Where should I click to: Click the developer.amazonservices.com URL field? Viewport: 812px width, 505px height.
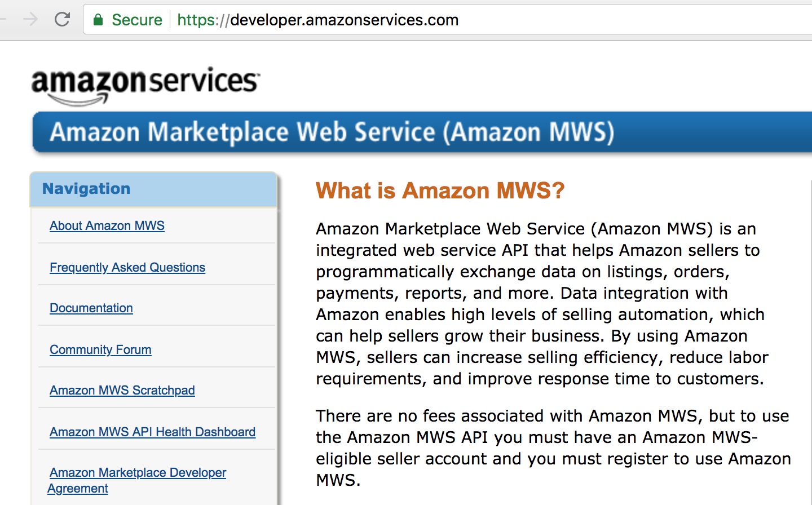point(344,20)
